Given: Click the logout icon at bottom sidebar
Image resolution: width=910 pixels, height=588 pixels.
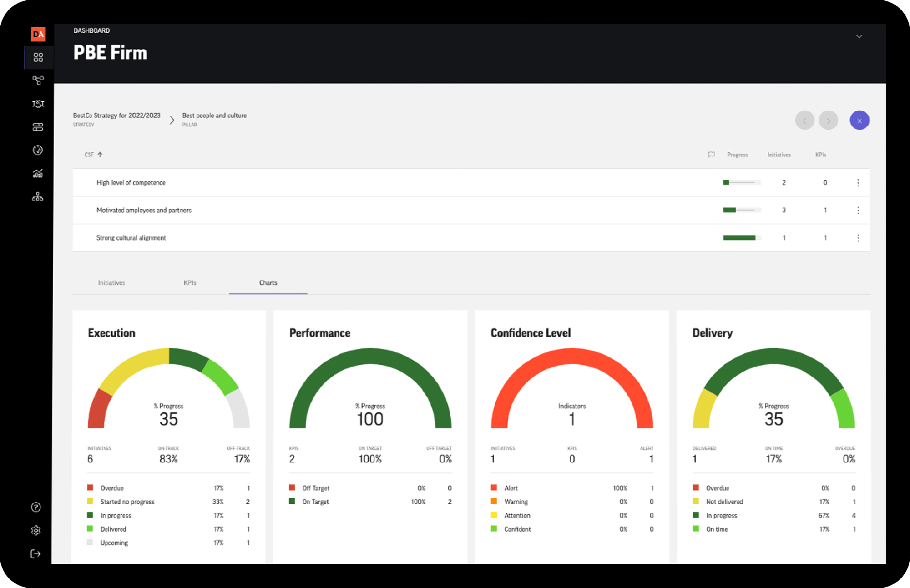Looking at the screenshot, I should point(36,555).
